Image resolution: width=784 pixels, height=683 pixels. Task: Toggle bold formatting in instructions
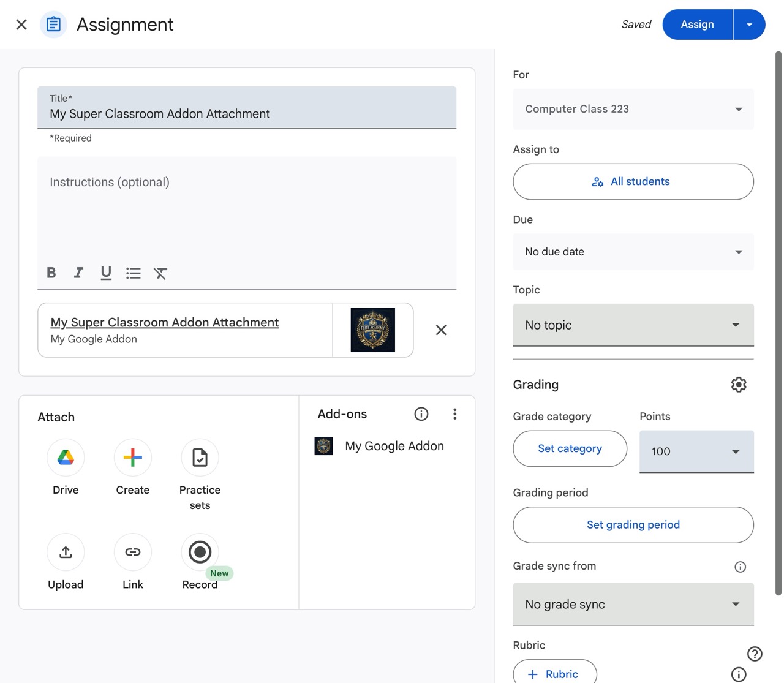[x=51, y=273]
